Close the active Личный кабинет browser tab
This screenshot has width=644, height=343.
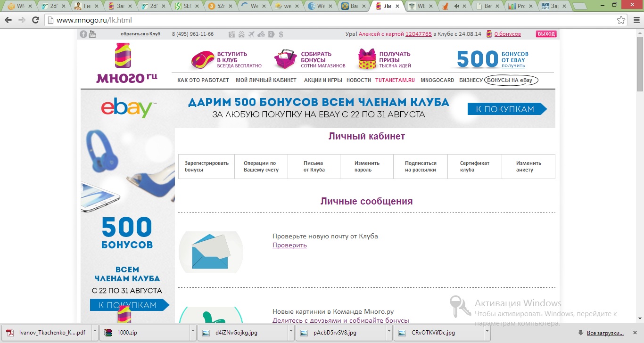click(x=397, y=6)
